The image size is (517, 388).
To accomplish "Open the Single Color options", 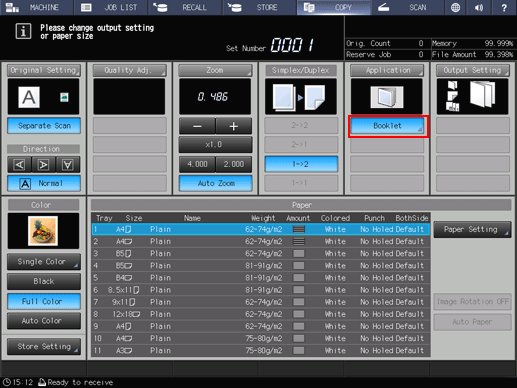I will coord(44,262).
